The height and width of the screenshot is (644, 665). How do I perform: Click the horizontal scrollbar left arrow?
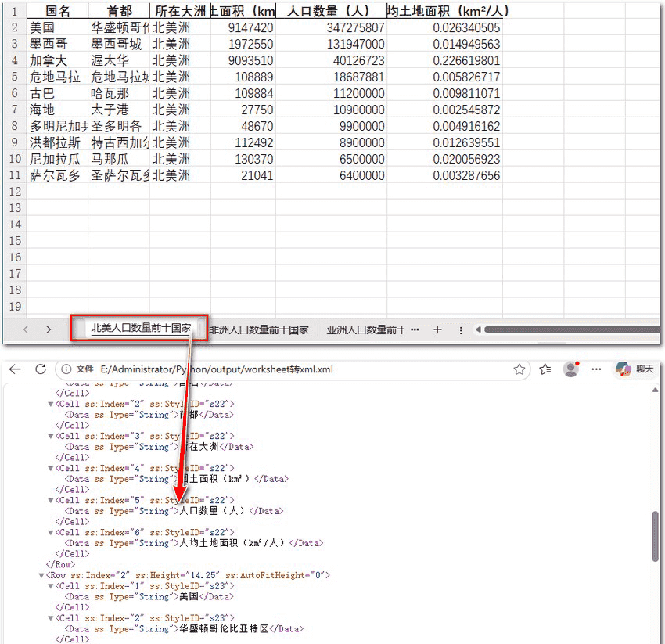[x=478, y=329]
